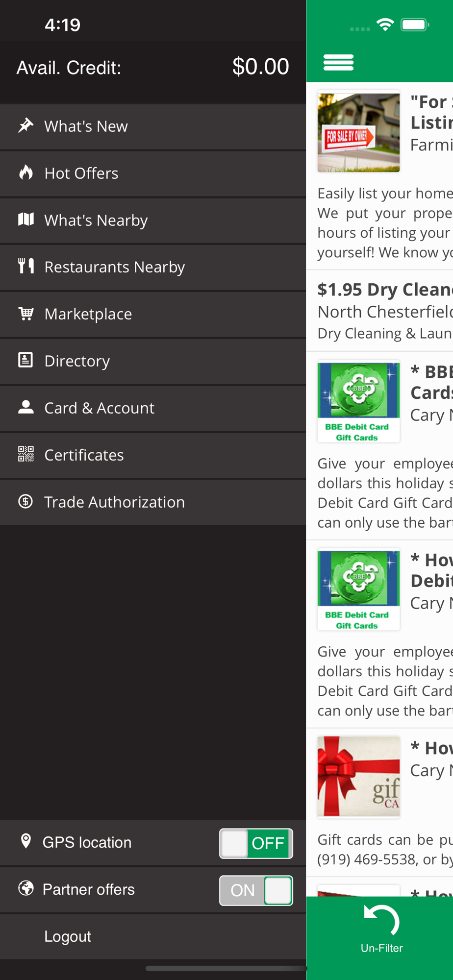
Task: Click the dollar coin Trade Authorization icon
Action: tap(25, 501)
